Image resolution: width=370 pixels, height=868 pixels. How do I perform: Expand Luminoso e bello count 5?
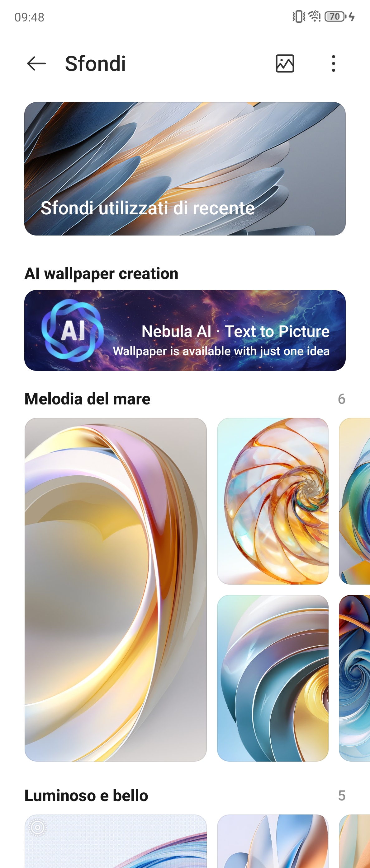click(341, 796)
